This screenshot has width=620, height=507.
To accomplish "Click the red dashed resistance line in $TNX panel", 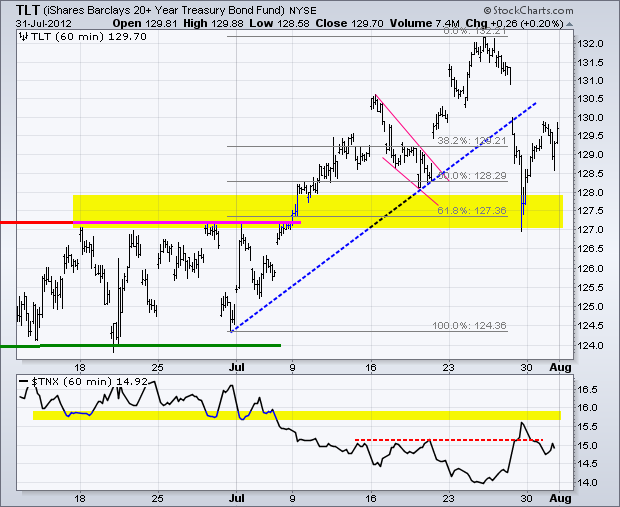I will pyautogui.click(x=449, y=440).
